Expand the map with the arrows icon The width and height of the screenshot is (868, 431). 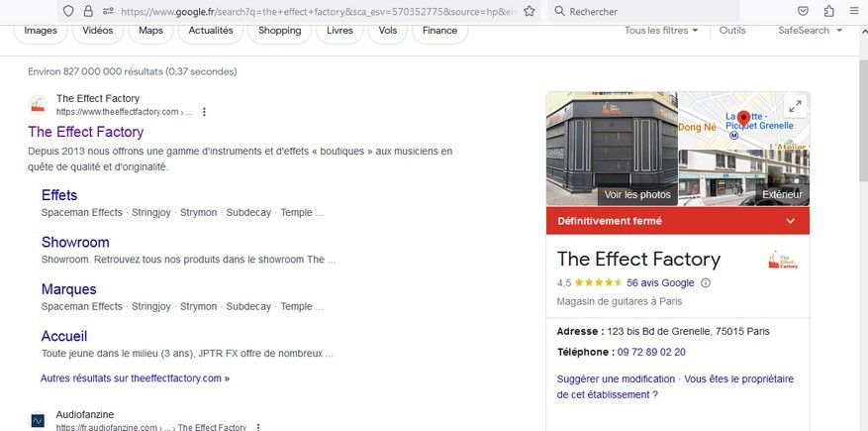tap(796, 106)
